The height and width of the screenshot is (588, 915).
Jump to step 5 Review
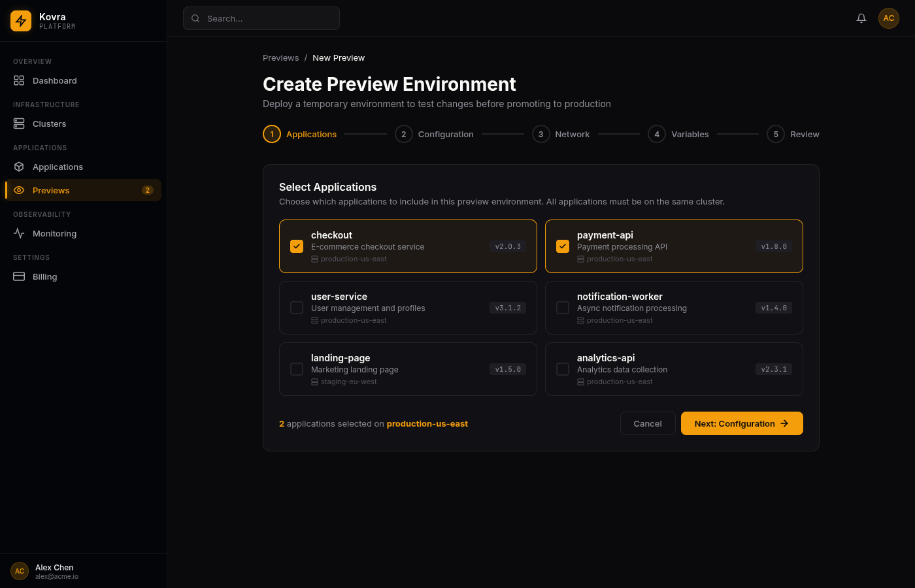[x=793, y=134]
